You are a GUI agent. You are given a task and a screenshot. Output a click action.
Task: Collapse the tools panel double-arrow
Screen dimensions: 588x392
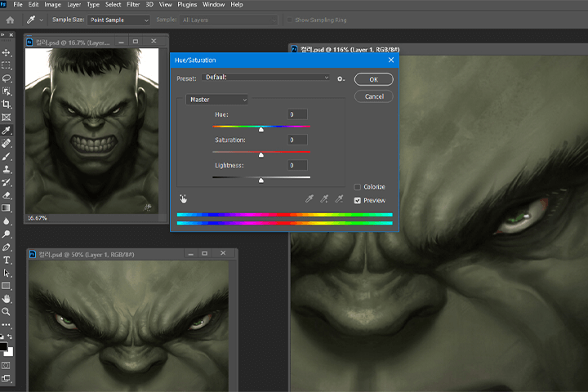[x=2, y=34]
